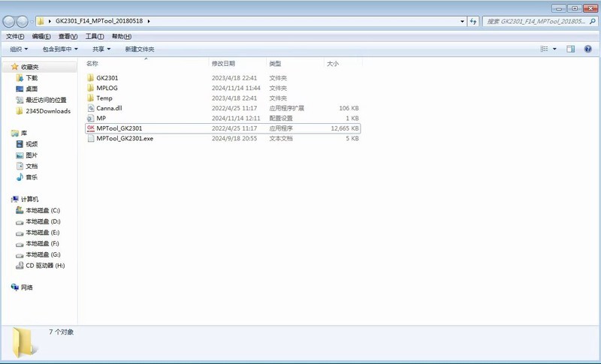
Task: Expand the 包含到库中 dropdown
Action: click(60, 49)
